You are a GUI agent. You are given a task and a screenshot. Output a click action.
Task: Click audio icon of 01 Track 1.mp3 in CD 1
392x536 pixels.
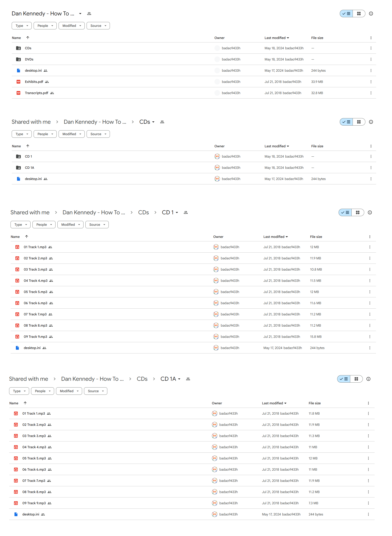[x=17, y=247]
